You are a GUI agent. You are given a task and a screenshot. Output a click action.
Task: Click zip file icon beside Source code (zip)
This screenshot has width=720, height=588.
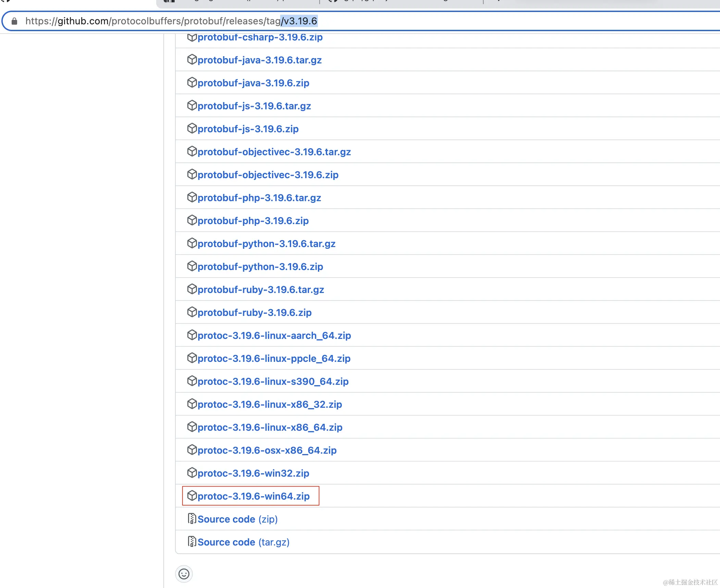click(x=192, y=519)
